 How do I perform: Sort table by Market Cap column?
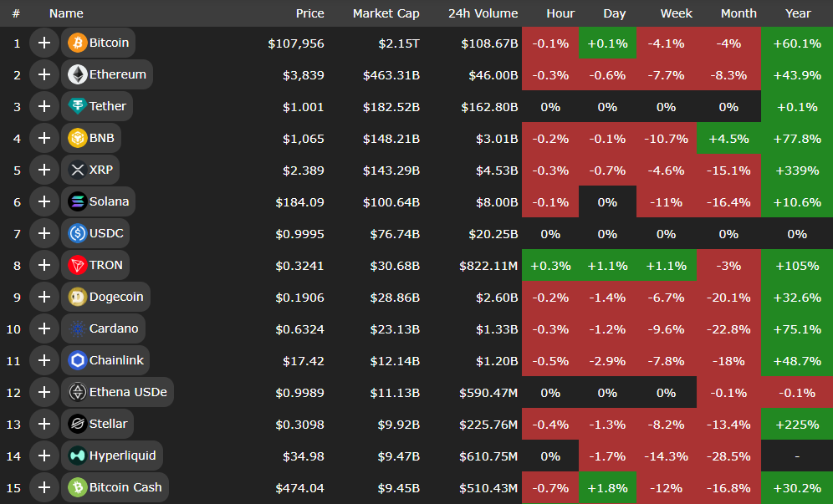point(386,13)
